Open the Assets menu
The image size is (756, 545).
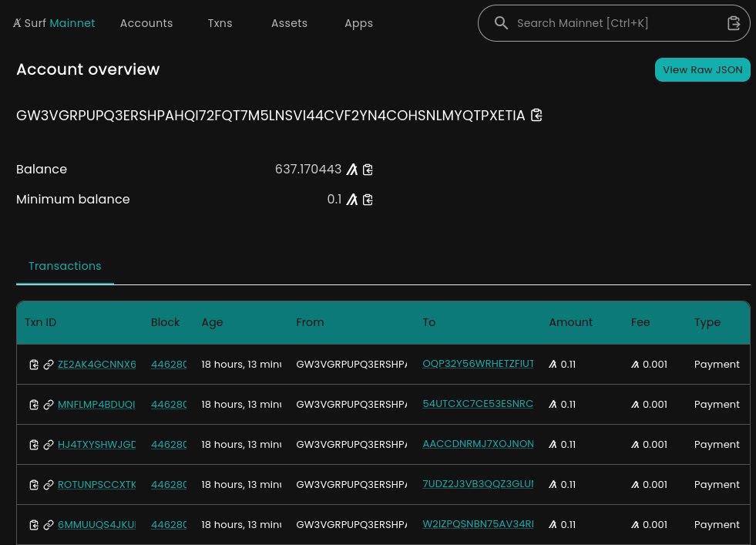(289, 23)
